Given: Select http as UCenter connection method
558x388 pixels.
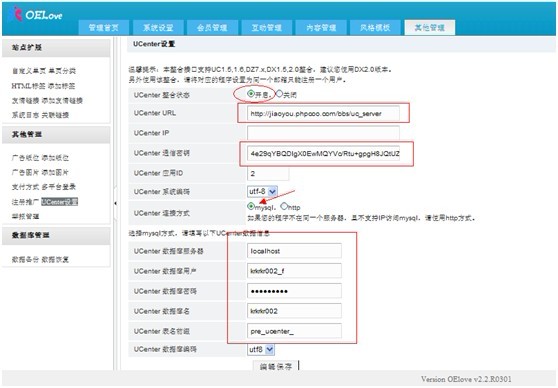Looking at the screenshot, I should [284, 206].
